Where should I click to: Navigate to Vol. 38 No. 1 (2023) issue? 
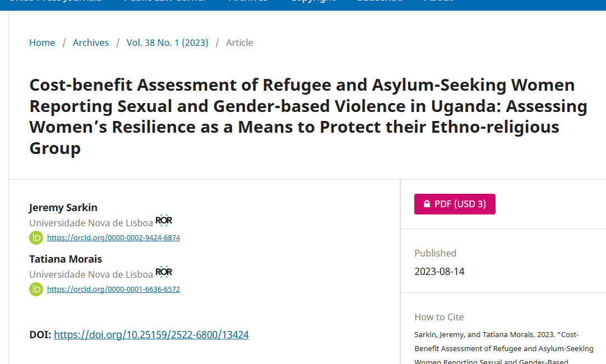point(167,43)
